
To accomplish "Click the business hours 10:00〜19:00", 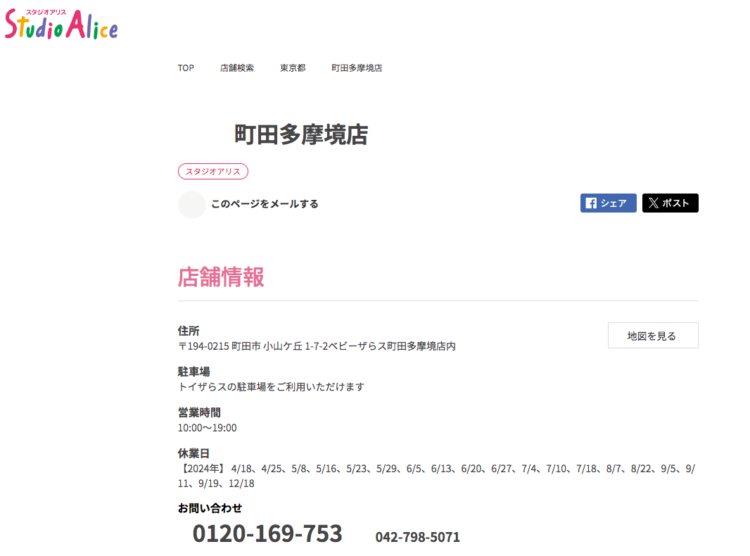I will 207,428.
